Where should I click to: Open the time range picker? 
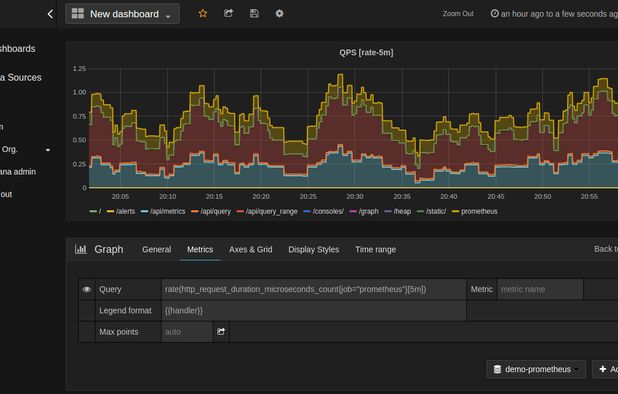tap(554, 14)
